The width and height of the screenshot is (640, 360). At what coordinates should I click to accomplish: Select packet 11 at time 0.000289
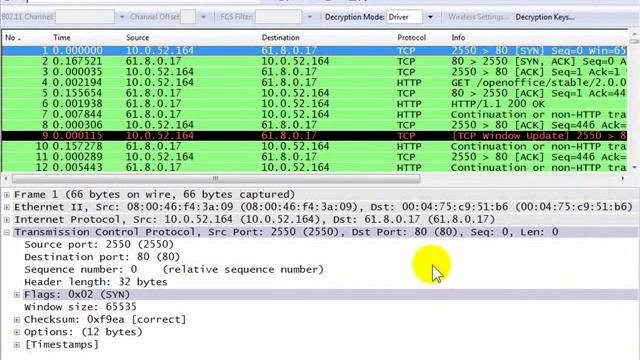coord(314,157)
